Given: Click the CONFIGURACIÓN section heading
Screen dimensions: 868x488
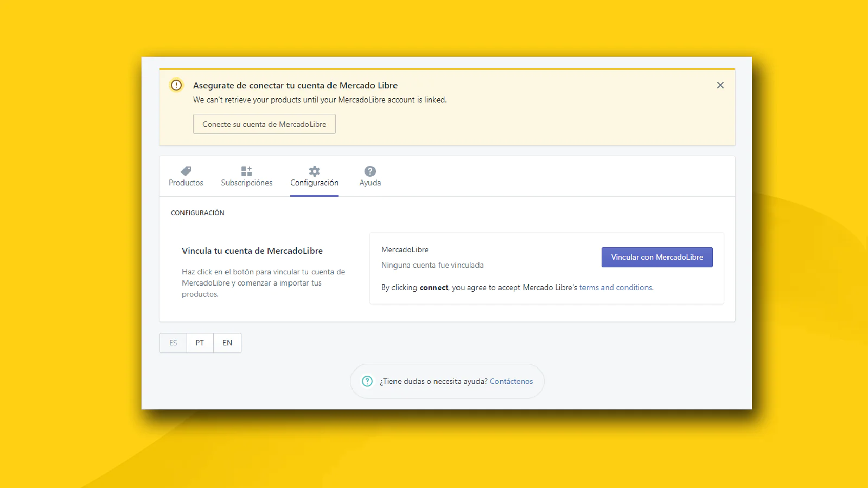Looking at the screenshot, I should point(197,213).
